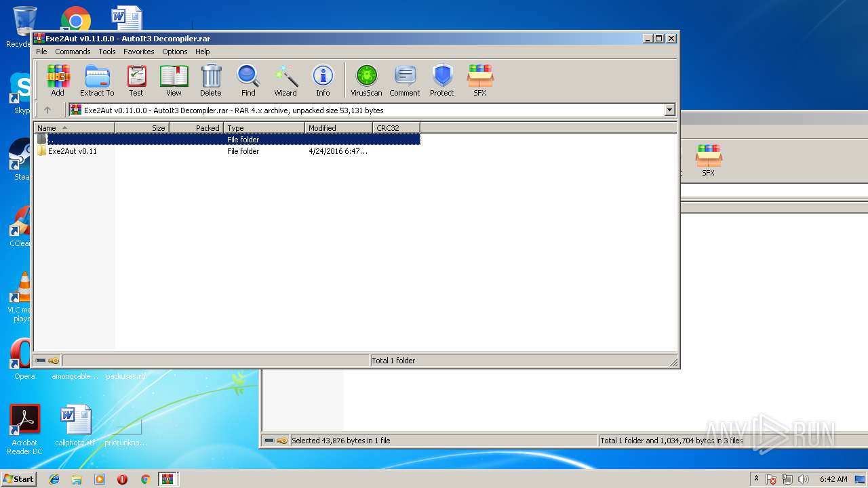Show archive Info

(323, 81)
